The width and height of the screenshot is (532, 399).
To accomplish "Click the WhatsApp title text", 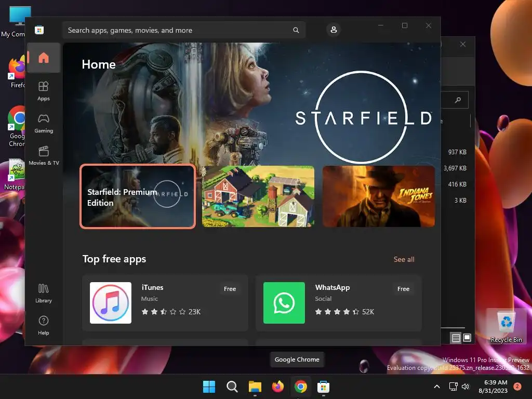I will [332, 287].
